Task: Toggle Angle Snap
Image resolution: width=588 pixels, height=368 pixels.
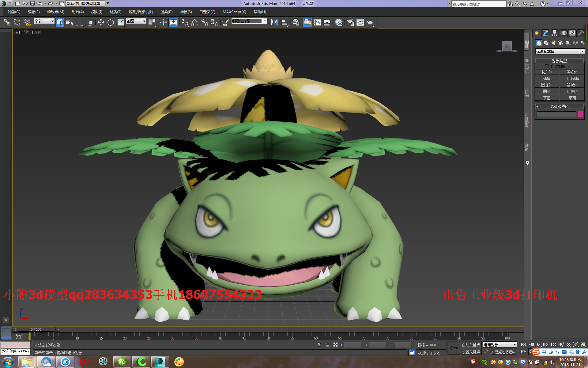Action: (195, 22)
